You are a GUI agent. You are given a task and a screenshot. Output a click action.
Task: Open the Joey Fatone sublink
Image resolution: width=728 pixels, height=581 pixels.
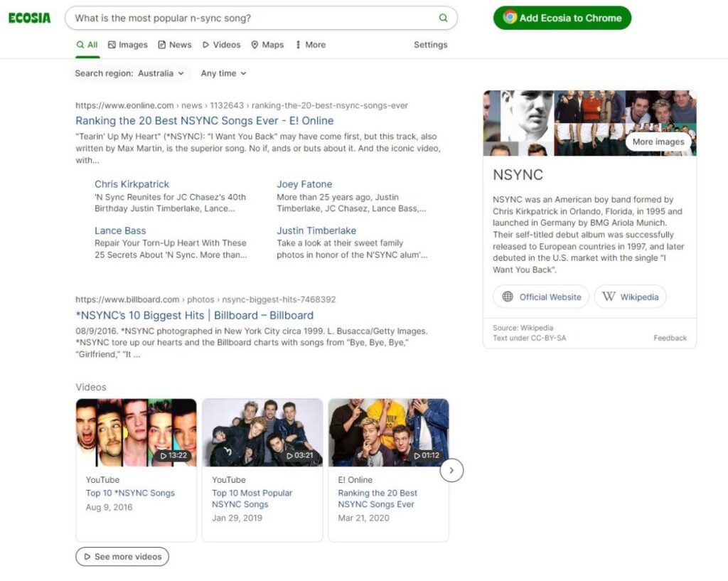[304, 184]
